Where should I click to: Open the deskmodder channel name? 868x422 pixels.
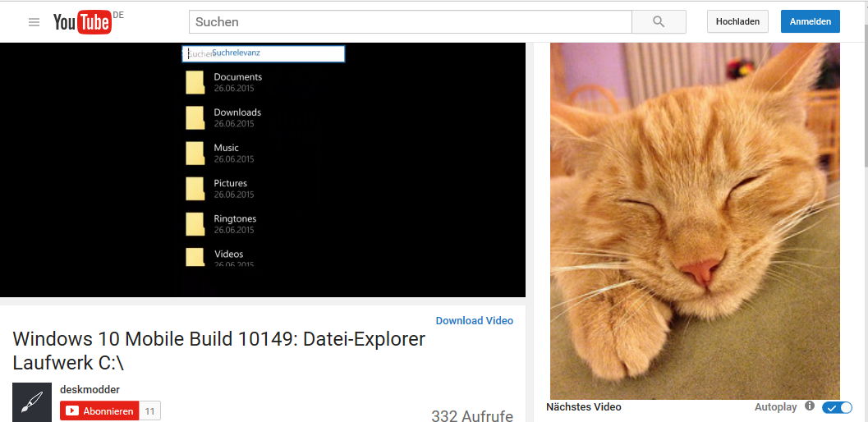90,389
